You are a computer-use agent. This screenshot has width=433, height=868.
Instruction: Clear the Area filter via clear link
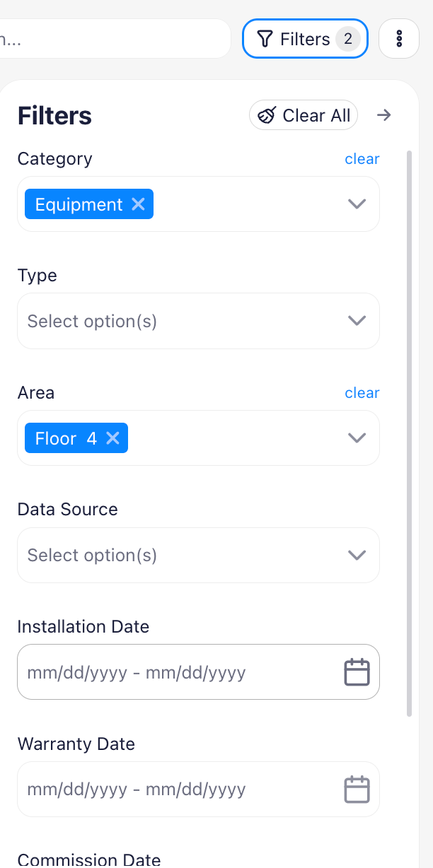[x=362, y=393]
